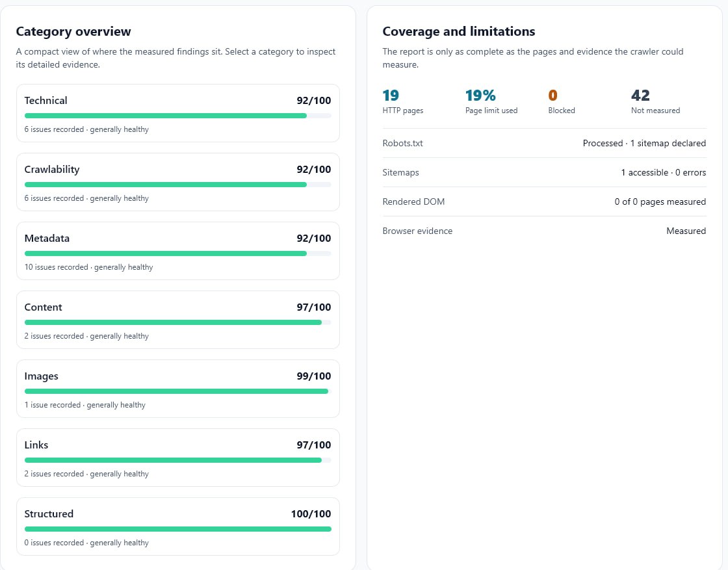Click the Technical score progress bar

(178, 116)
